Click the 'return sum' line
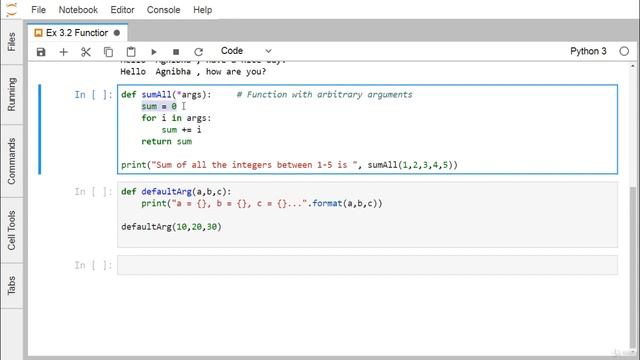Image resolution: width=640 pixels, height=360 pixels. click(x=167, y=141)
